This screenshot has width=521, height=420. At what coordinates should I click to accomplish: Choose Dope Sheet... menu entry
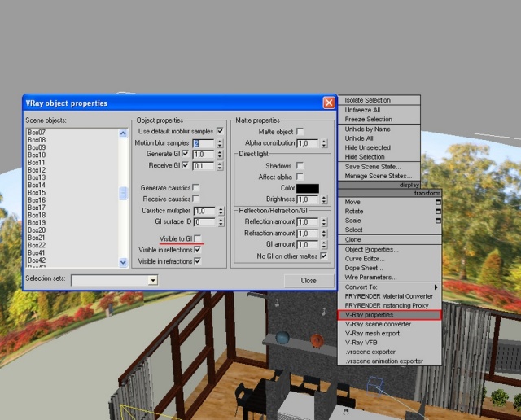389,268
